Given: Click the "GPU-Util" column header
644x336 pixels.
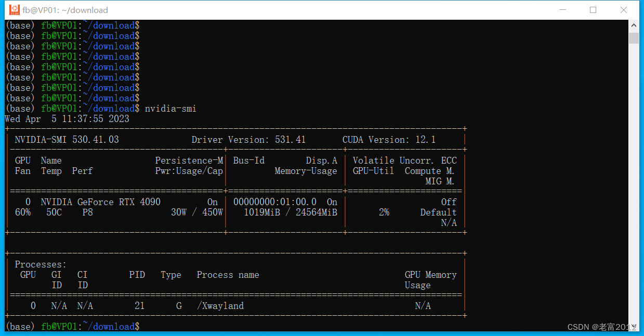Looking at the screenshot, I should coord(373,171).
